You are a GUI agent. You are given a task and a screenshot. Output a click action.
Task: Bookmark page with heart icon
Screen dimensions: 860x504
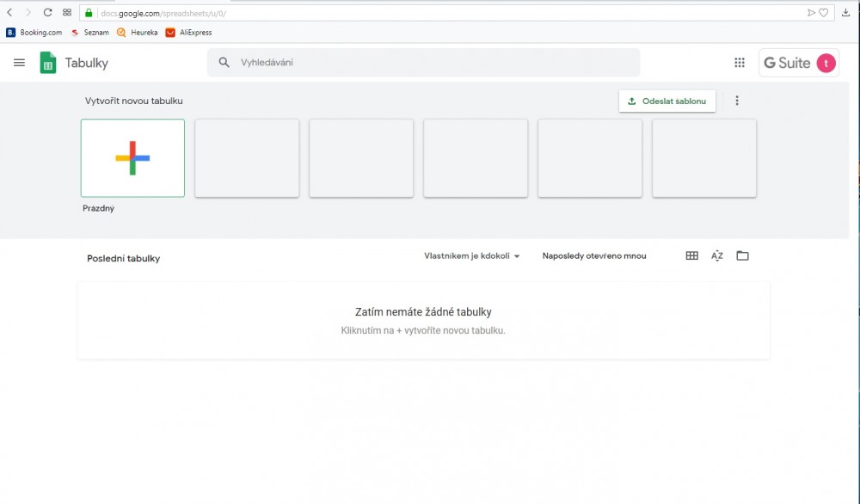[x=823, y=13]
